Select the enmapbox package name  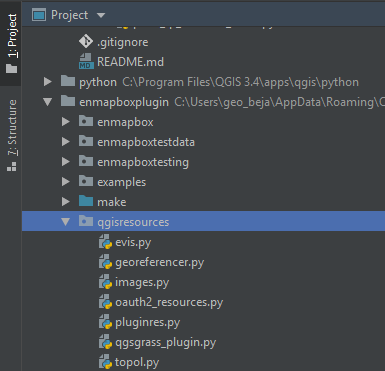pyautogui.click(x=125, y=122)
